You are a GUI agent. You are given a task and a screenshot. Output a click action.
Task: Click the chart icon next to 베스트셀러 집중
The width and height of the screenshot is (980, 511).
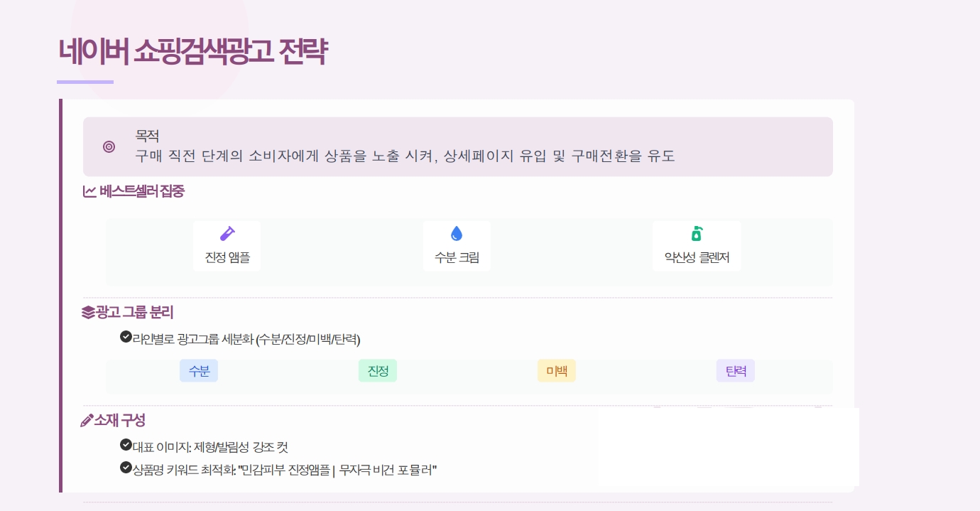click(89, 191)
